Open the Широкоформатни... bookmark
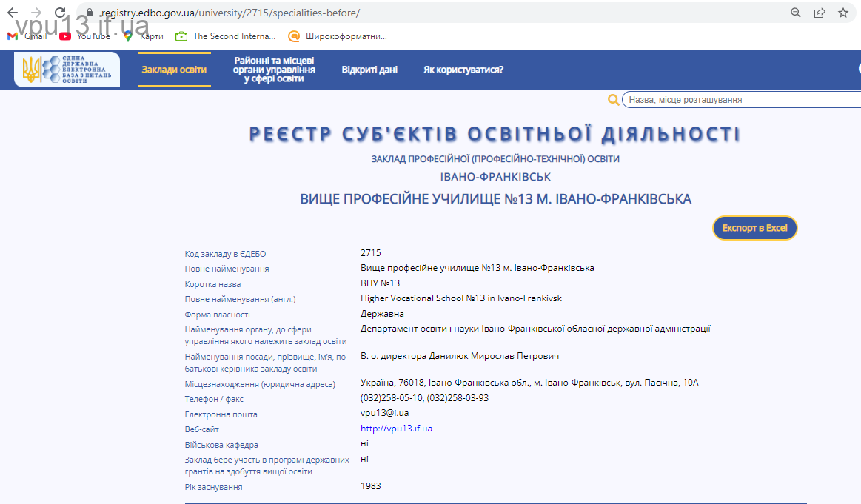This screenshot has width=861, height=504. tap(338, 36)
